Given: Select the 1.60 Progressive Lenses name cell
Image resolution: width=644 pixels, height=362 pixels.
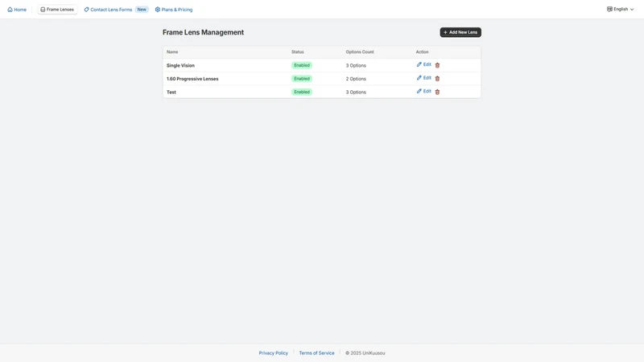Looking at the screenshot, I should click(x=192, y=79).
